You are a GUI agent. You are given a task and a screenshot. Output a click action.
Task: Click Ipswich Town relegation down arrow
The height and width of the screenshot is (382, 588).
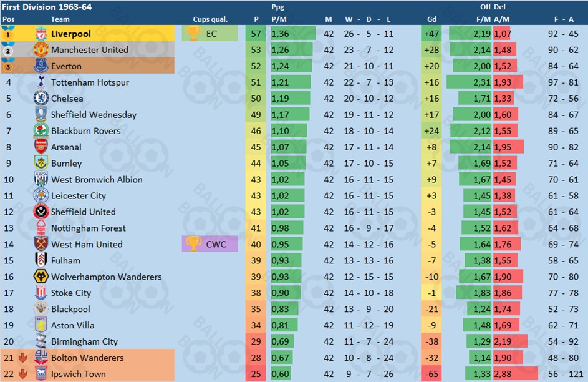pyautogui.click(x=23, y=374)
